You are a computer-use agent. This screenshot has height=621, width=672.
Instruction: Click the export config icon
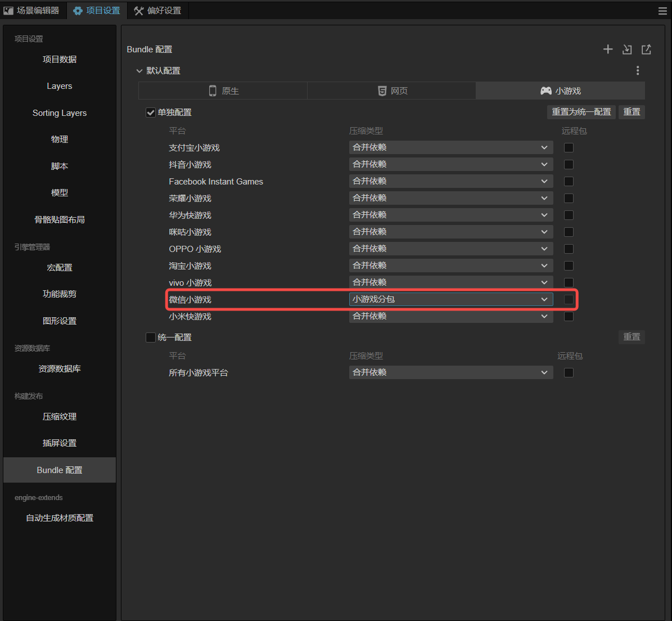[646, 49]
